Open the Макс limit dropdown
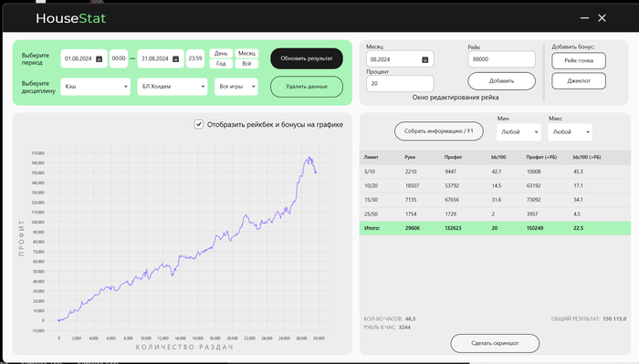 click(x=570, y=132)
